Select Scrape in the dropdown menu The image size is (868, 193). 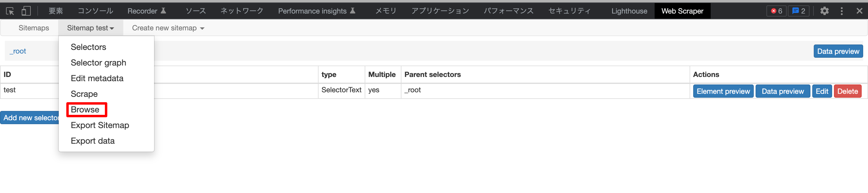[x=84, y=94]
